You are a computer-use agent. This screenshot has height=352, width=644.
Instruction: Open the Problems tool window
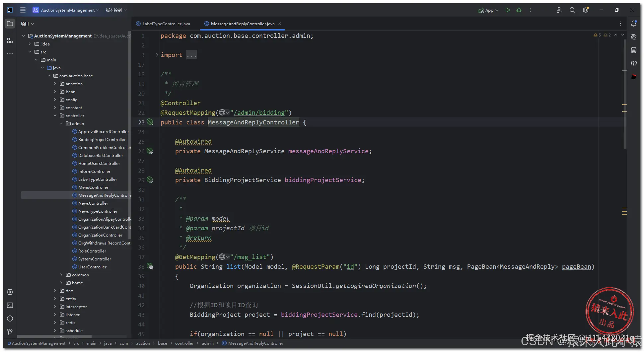(x=10, y=318)
